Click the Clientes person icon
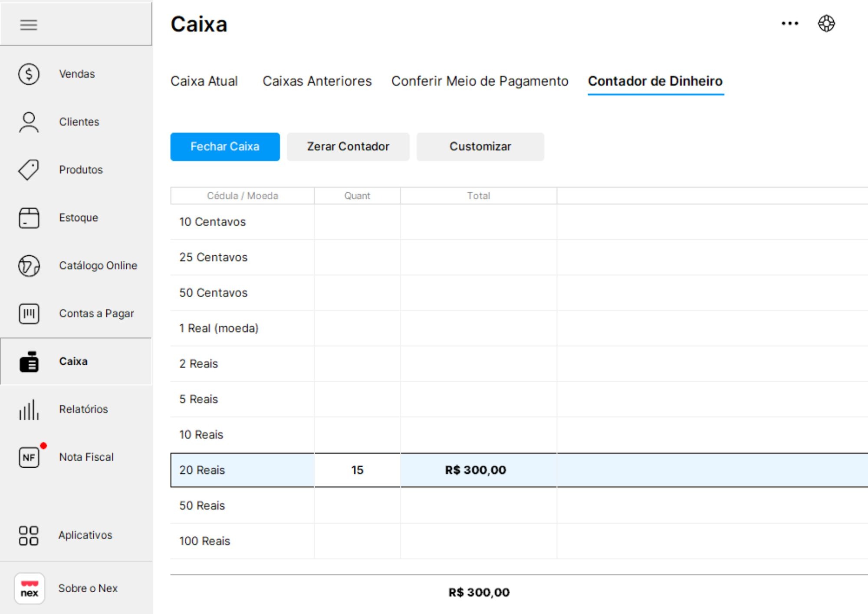 pyautogui.click(x=29, y=122)
